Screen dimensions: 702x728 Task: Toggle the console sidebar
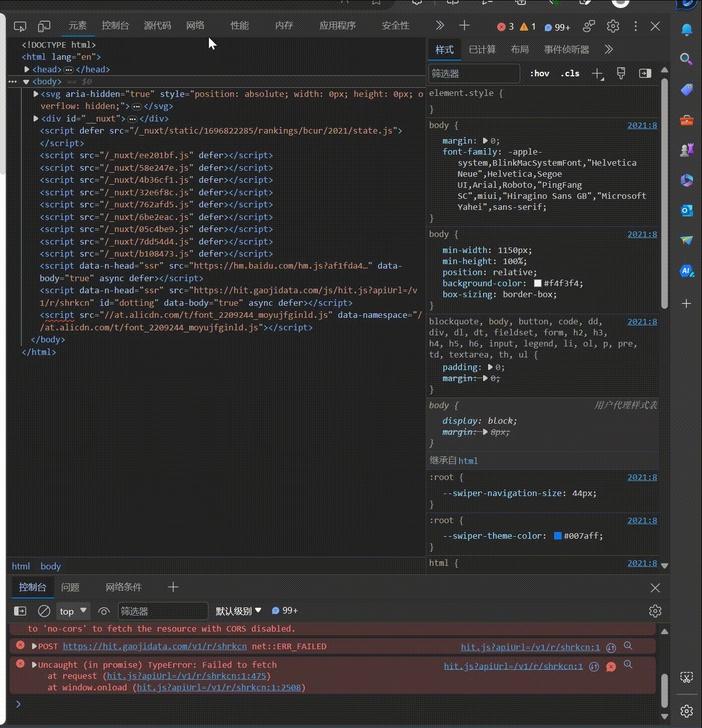(20, 611)
